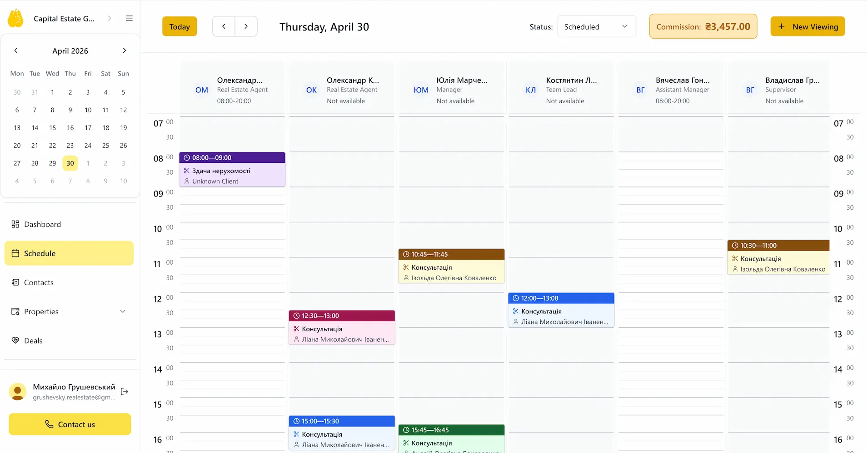Click clock icon on 12:00—13:00 event

(516, 298)
